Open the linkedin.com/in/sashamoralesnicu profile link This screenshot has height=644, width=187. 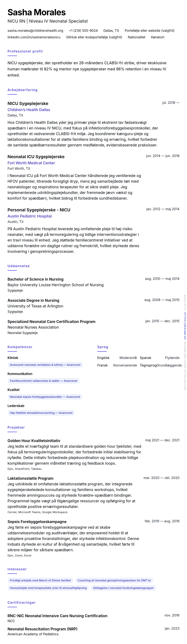point(34,37)
